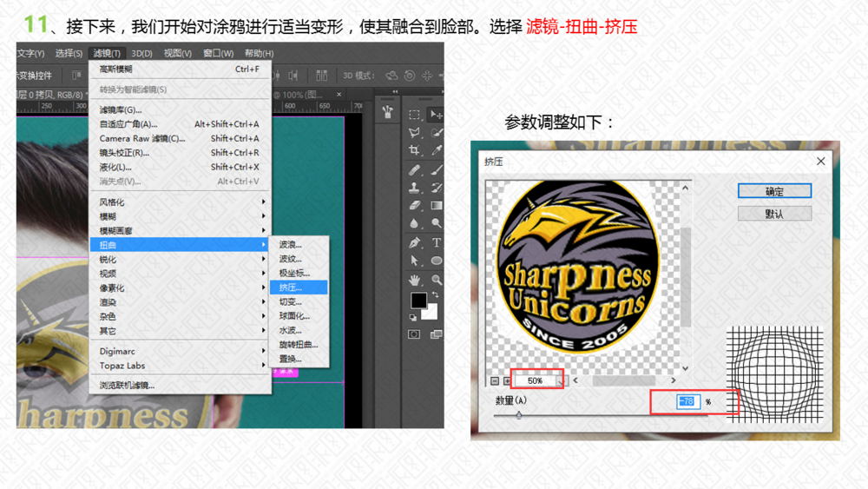Select the Eraser tool

pos(414,206)
